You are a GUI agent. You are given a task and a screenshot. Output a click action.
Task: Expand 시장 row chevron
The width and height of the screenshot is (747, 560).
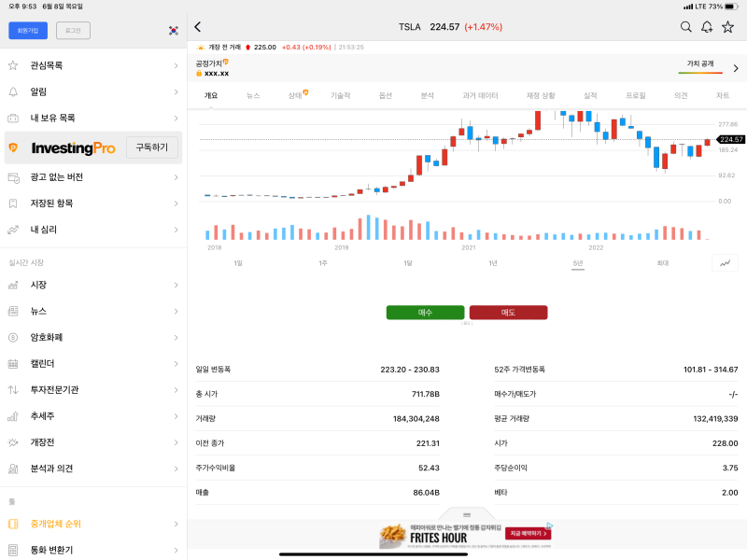(x=176, y=285)
